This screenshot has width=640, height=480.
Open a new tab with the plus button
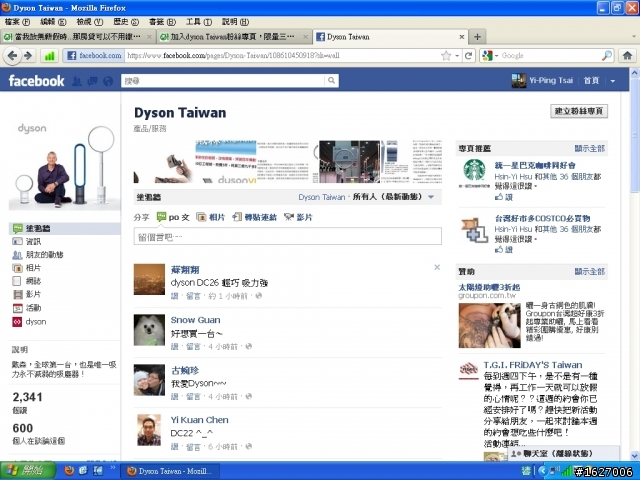coord(477,37)
